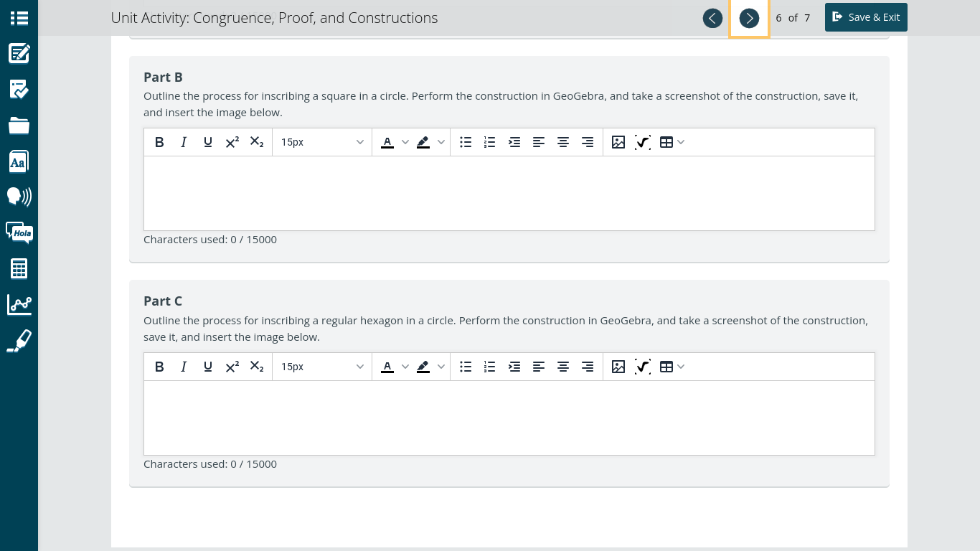This screenshot has height=551, width=980.
Task: Expand table options arrow in Part B
Action: [x=681, y=142]
